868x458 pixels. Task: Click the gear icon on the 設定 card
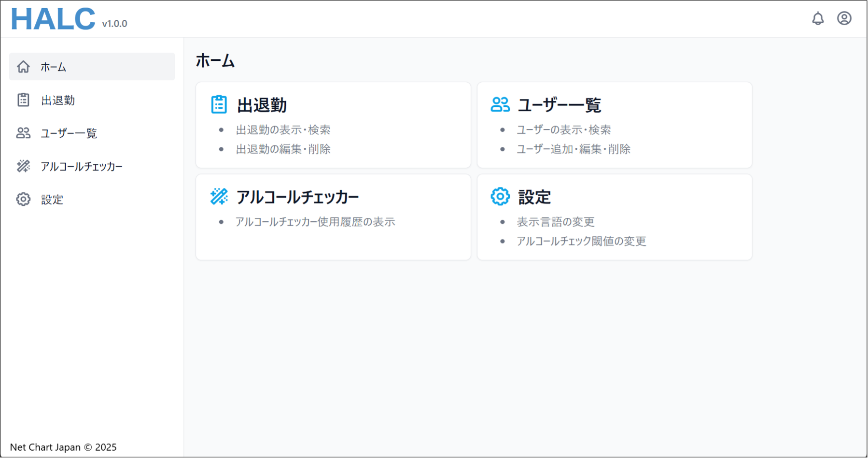(500, 196)
